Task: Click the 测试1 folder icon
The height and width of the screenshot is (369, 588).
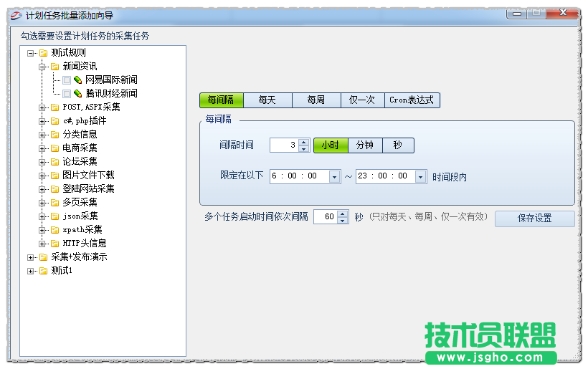Action: [44, 271]
